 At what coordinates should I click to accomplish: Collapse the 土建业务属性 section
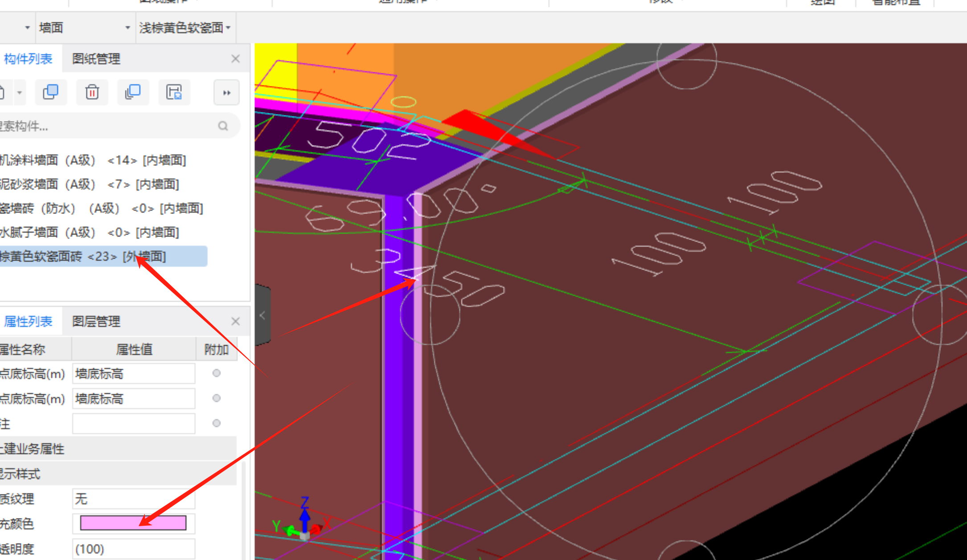tap(118, 448)
